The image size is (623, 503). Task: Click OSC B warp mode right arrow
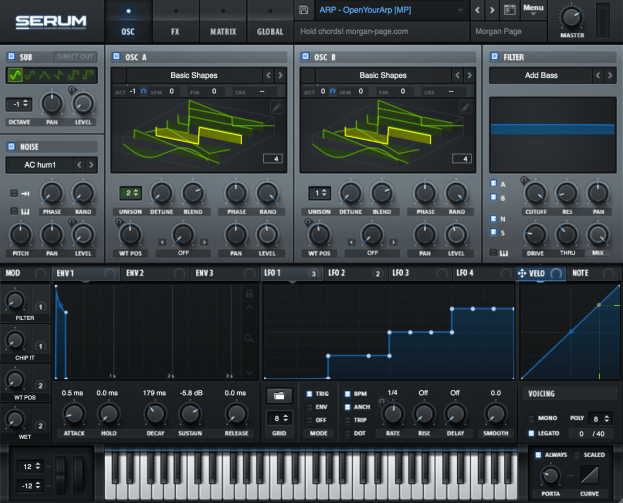393,242
